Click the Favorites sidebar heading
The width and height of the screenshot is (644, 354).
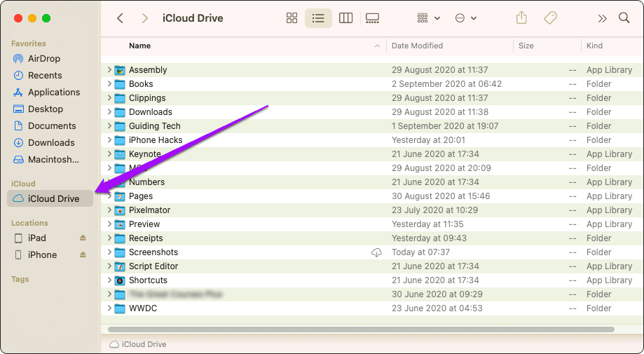(28, 43)
